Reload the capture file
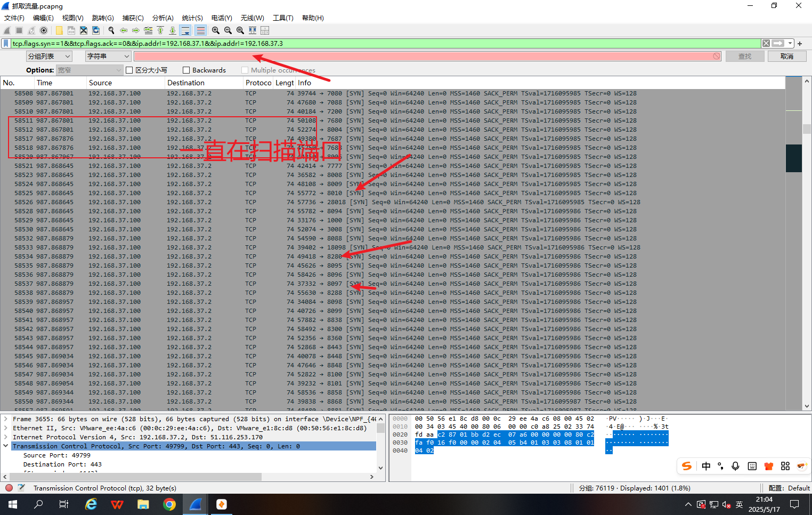The image size is (812, 515). coord(96,30)
